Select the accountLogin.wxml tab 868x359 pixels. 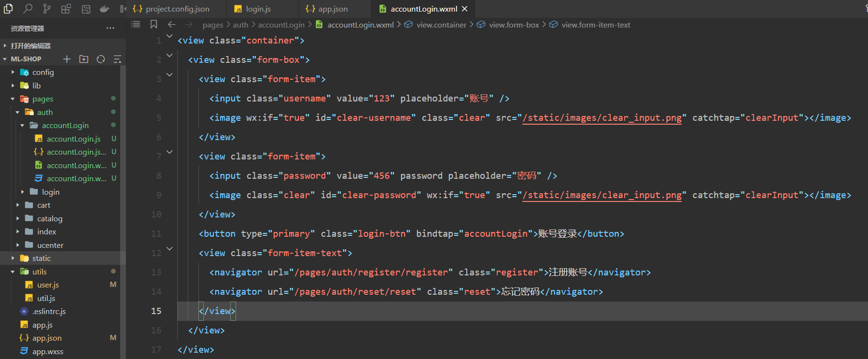[x=424, y=9]
